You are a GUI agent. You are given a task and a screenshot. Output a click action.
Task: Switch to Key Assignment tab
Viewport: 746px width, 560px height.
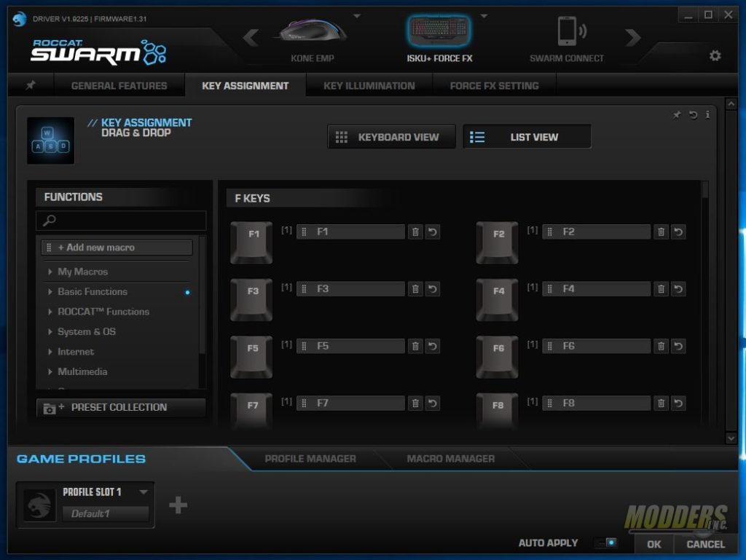point(245,86)
